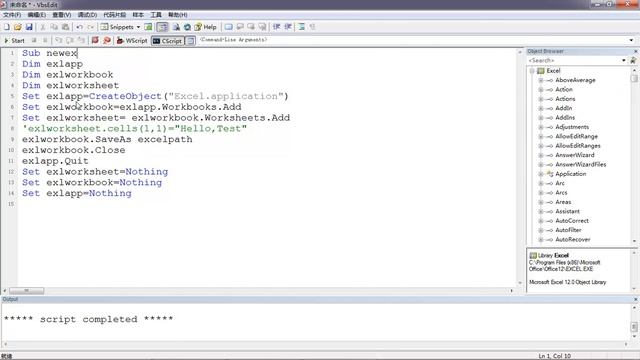The width and height of the screenshot is (640, 360).
Task: Open the 编辑(E) menu
Action: pos(37,15)
